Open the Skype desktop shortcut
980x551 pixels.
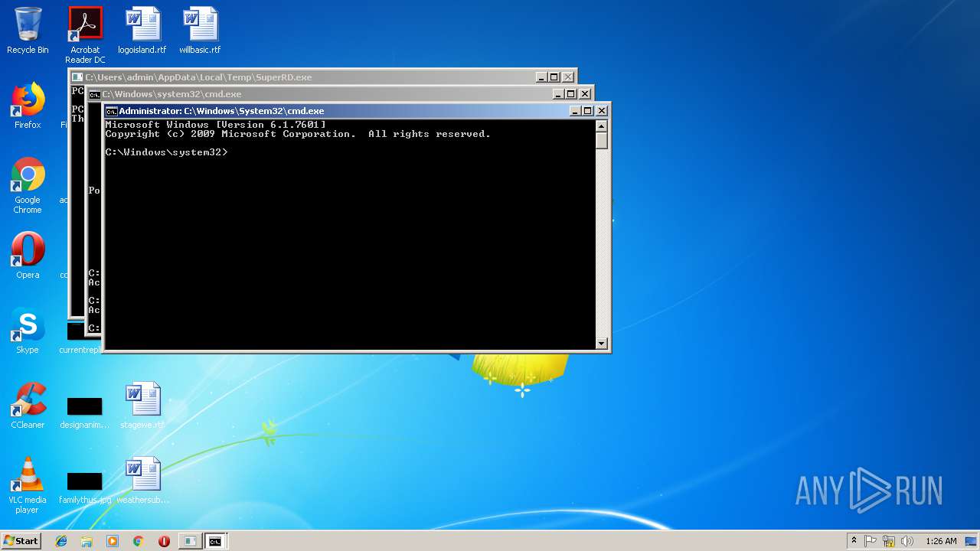point(28,331)
